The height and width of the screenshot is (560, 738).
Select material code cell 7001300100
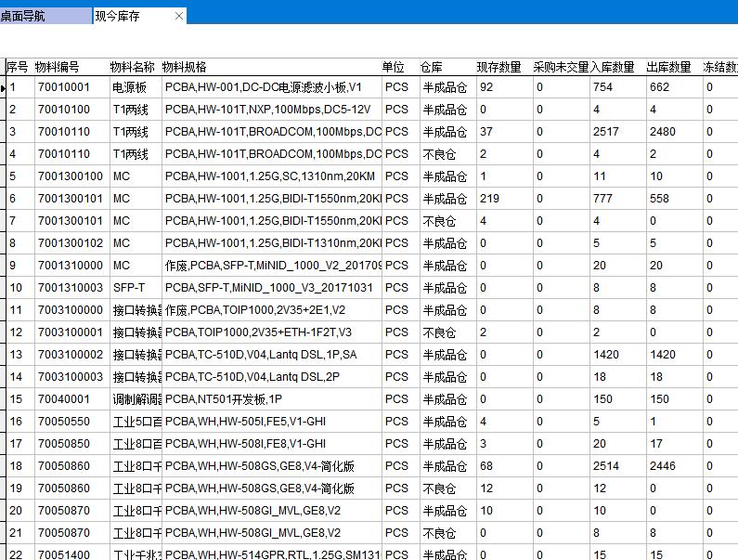coord(71,176)
